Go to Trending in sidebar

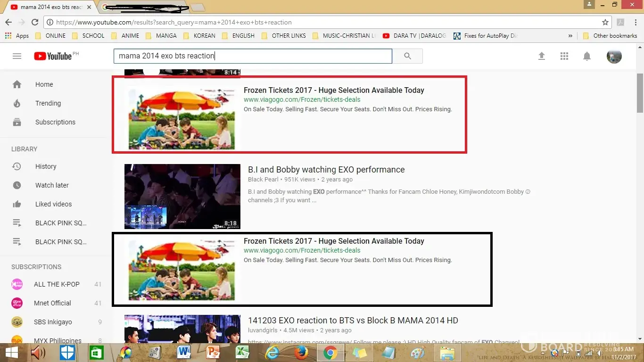click(48, 103)
